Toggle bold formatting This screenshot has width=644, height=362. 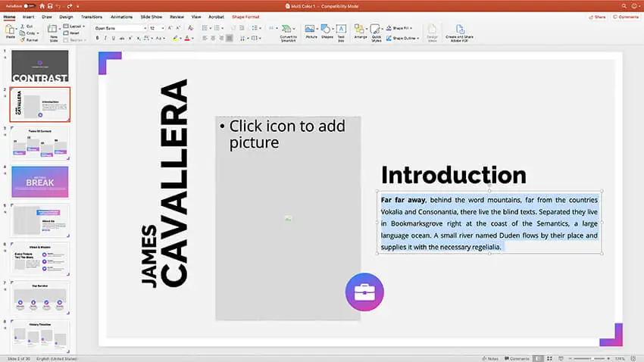coord(97,38)
